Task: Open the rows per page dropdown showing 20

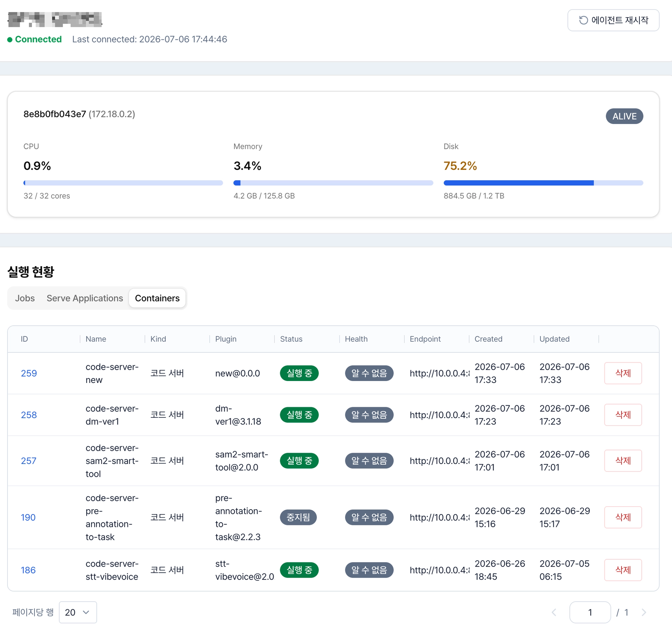Action: [78, 612]
